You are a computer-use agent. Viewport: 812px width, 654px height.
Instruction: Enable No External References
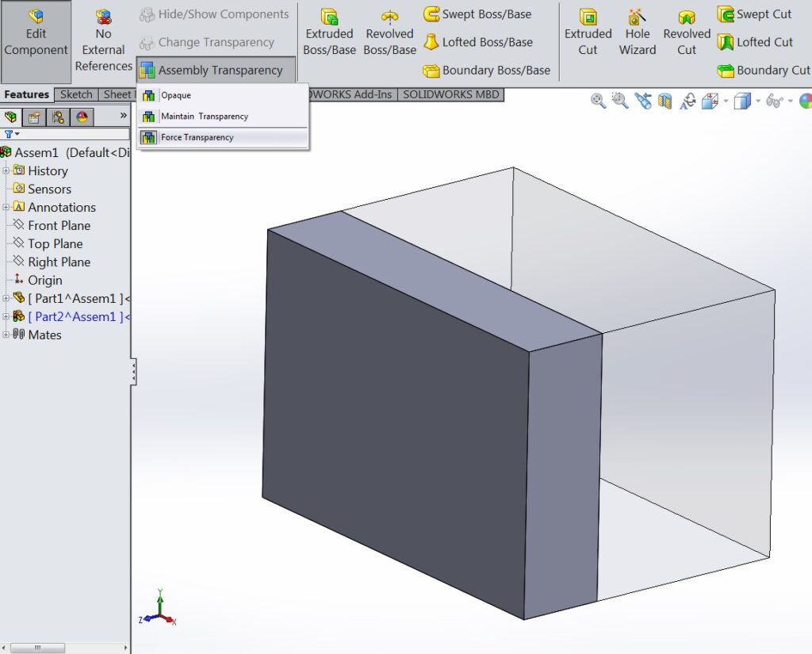pyautogui.click(x=103, y=40)
